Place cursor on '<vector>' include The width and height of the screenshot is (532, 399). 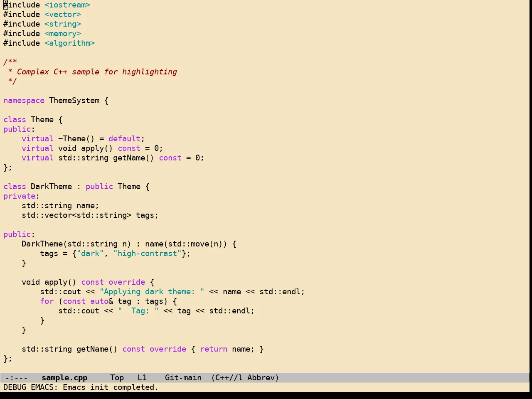(63, 15)
